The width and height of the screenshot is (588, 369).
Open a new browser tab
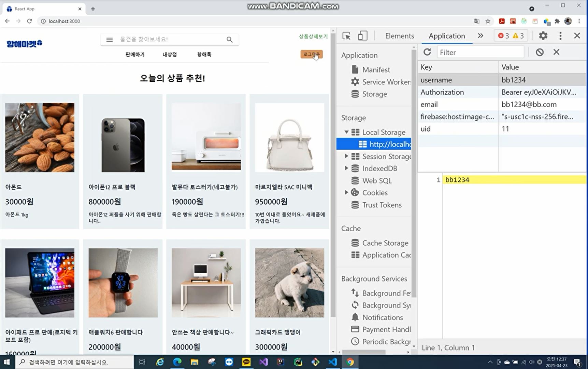(x=93, y=9)
